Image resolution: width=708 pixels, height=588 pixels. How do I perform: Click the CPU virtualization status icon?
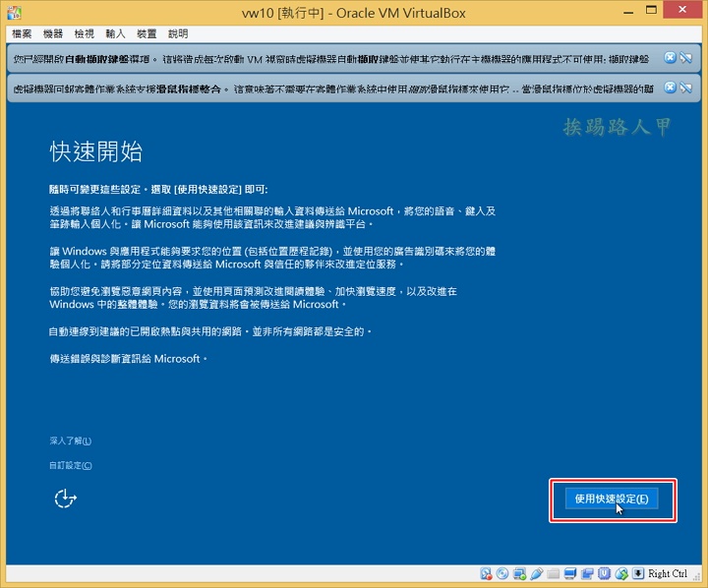pyautogui.click(x=604, y=573)
